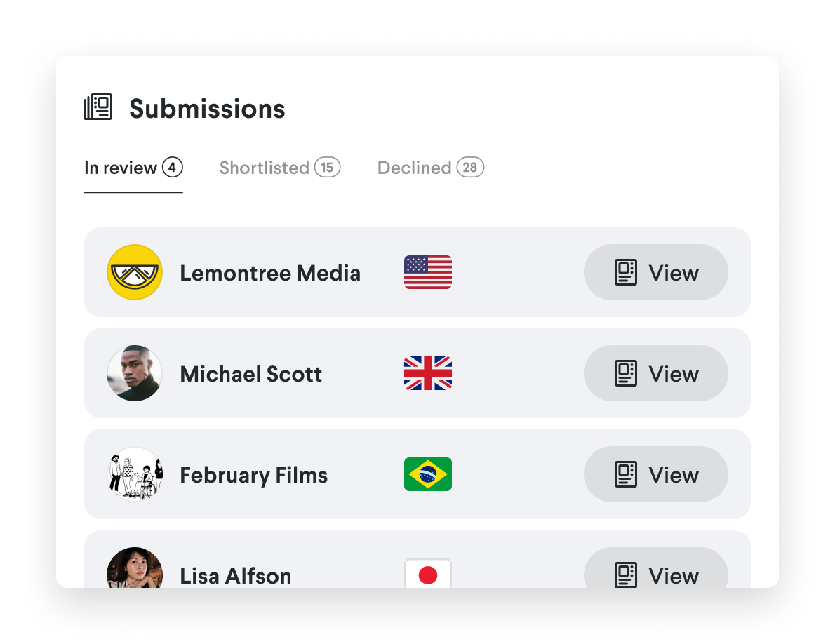The image size is (835, 644).
Task: Click February Films' illustrated avatar
Action: [135, 474]
